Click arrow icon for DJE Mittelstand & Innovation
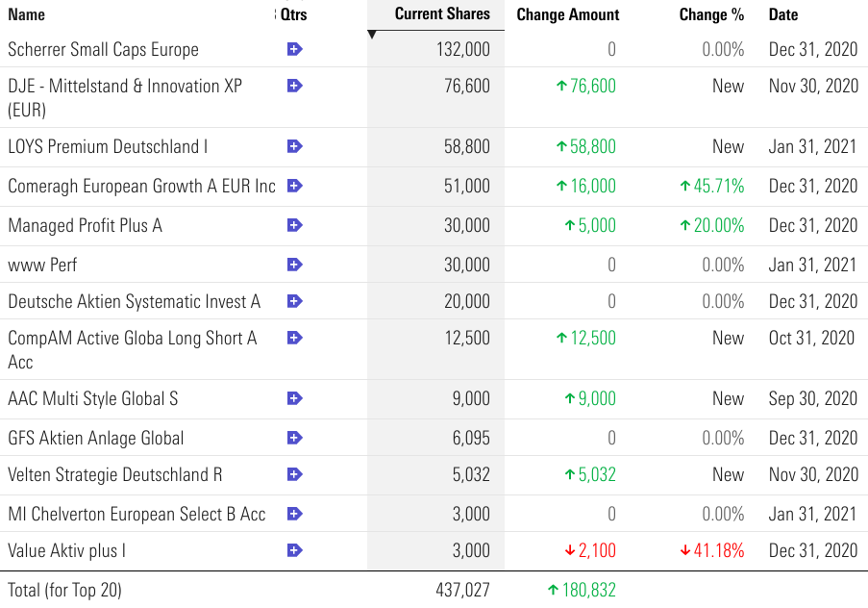This screenshot has width=868, height=608. 295,86
